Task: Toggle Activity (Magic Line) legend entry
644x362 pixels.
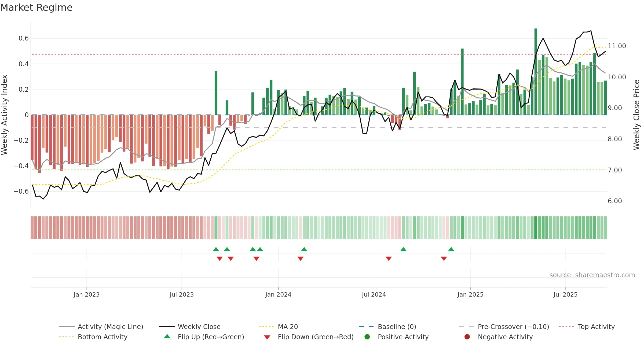Action: pos(101,327)
